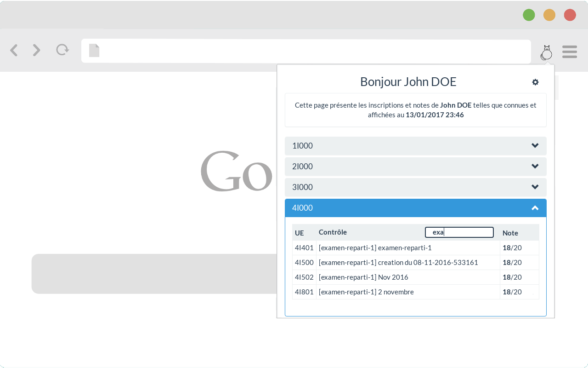
Task: Expand the 2I000 section
Action: pyautogui.click(x=416, y=167)
